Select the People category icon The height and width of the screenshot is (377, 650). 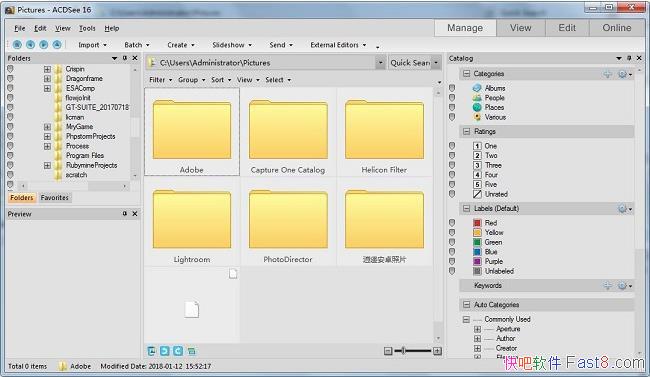pyautogui.click(x=477, y=97)
